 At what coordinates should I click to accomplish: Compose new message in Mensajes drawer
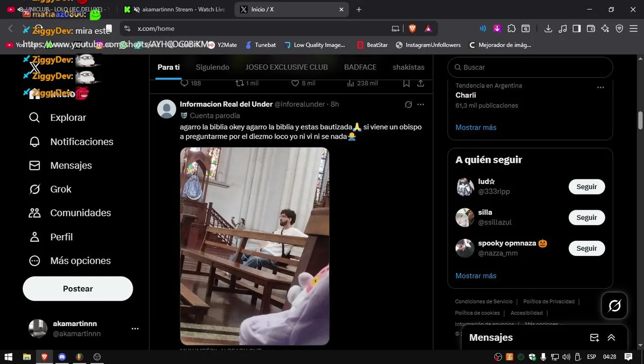pos(595,338)
